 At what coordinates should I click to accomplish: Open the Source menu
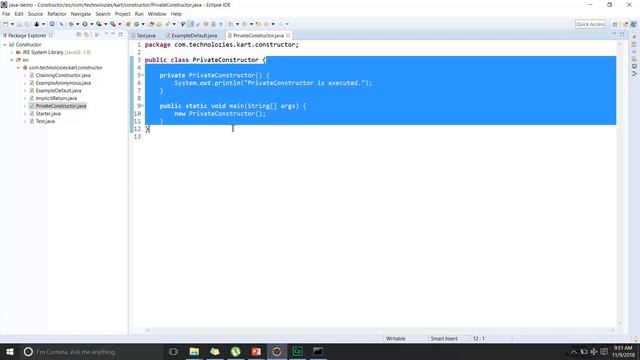[35, 14]
